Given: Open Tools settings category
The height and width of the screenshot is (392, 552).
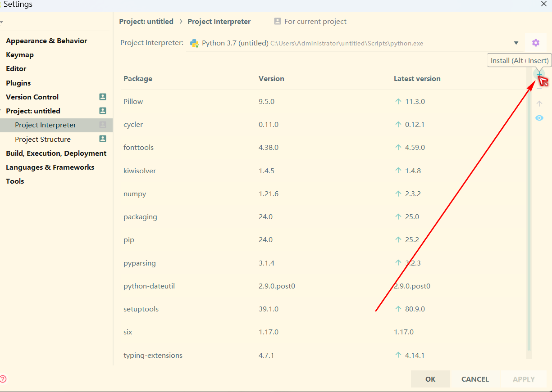Looking at the screenshot, I should pos(15,181).
